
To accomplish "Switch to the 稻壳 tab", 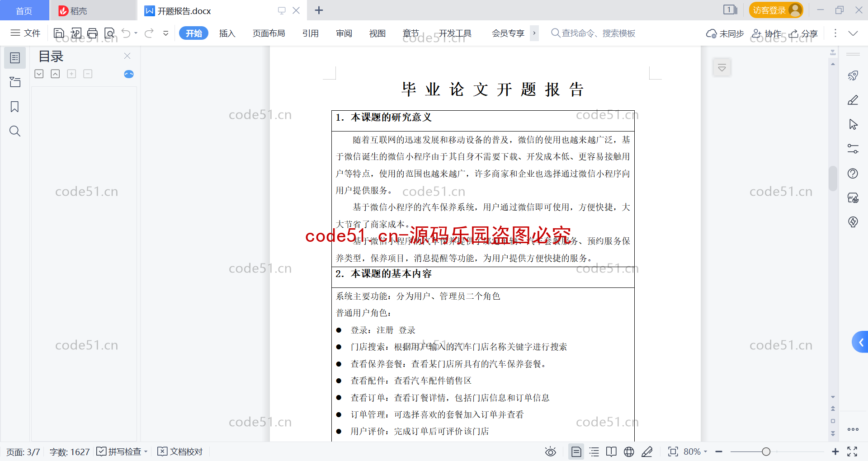I will coord(93,10).
